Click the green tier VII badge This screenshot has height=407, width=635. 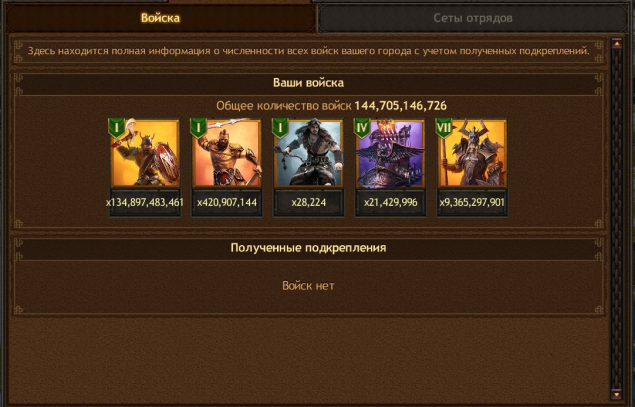coord(443,128)
